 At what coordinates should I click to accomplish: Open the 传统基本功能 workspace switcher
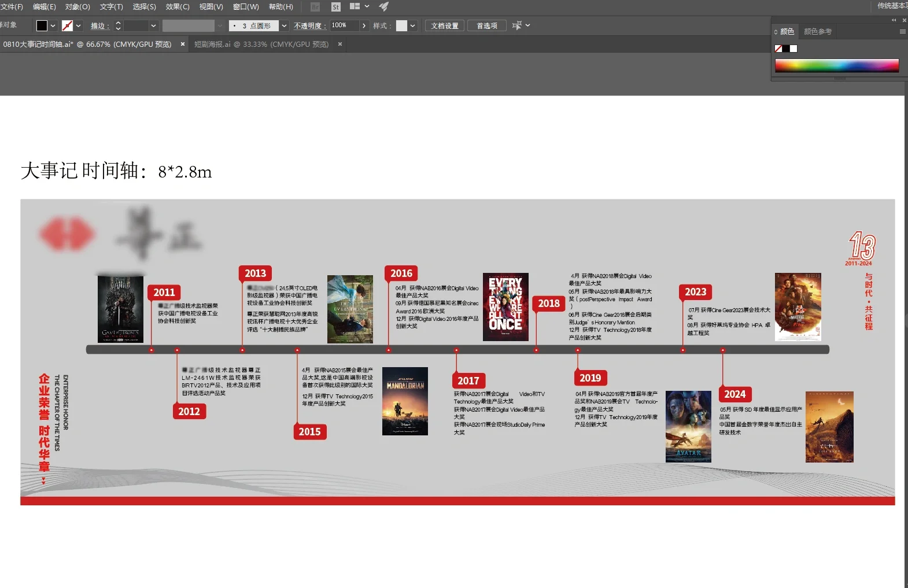pos(892,6)
